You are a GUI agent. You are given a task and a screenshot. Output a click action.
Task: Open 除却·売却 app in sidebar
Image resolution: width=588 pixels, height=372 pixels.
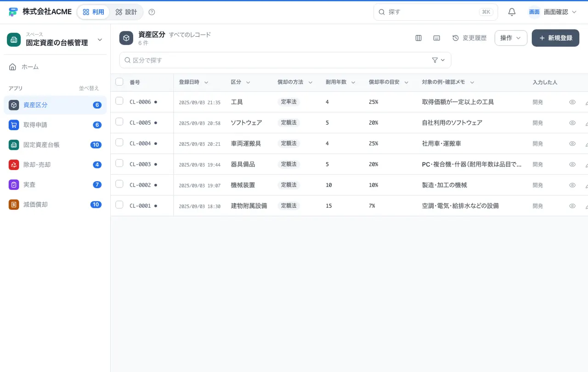pyautogui.click(x=55, y=165)
